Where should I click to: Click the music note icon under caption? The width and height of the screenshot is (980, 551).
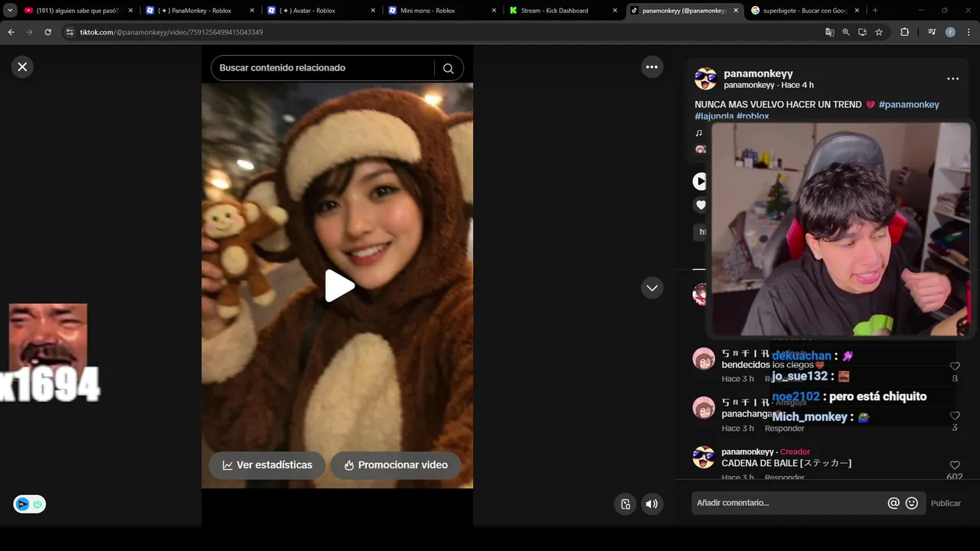click(698, 133)
